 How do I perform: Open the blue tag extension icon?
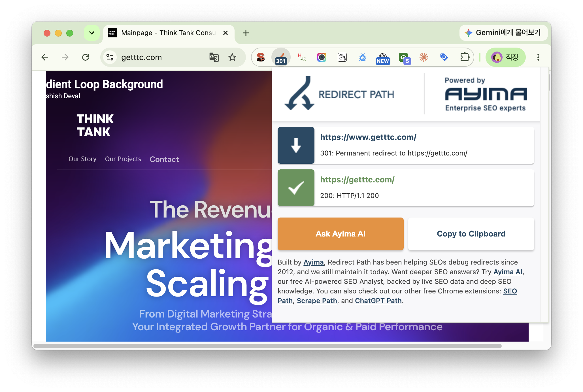click(x=444, y=57)
